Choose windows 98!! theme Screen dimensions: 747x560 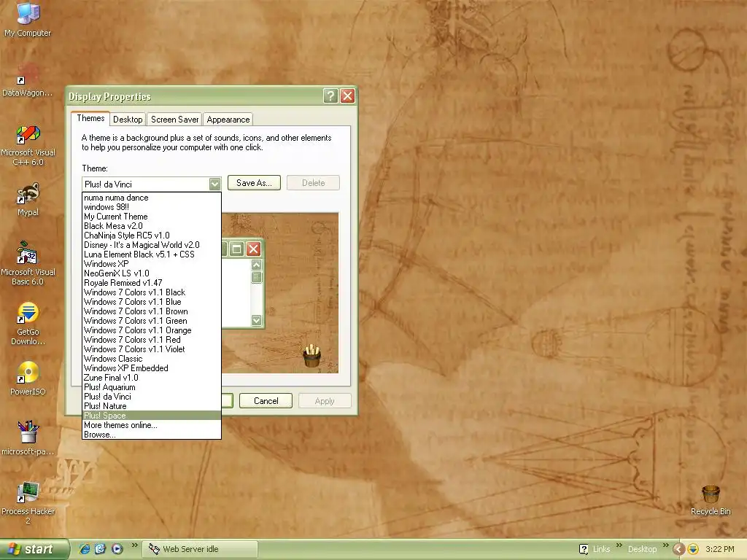point(152,207)
